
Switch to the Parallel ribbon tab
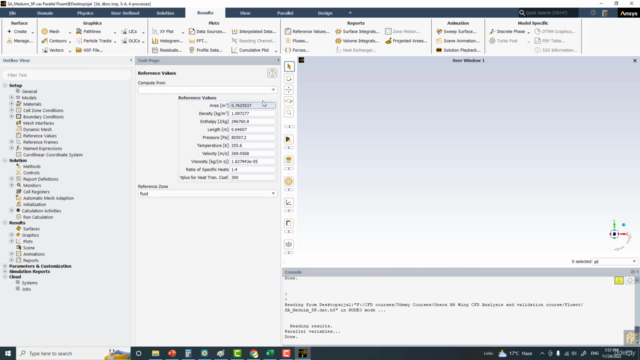[x=285, y=13]
